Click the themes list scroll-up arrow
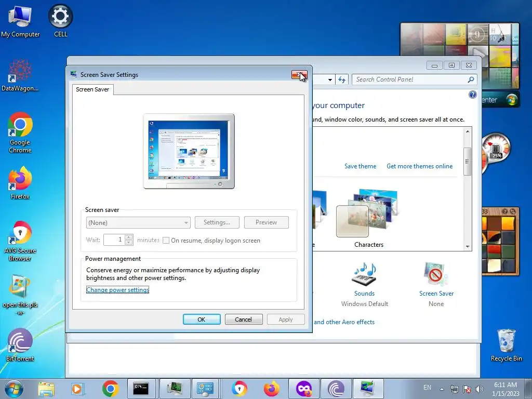The image size is (532, 399). point(468,131)
